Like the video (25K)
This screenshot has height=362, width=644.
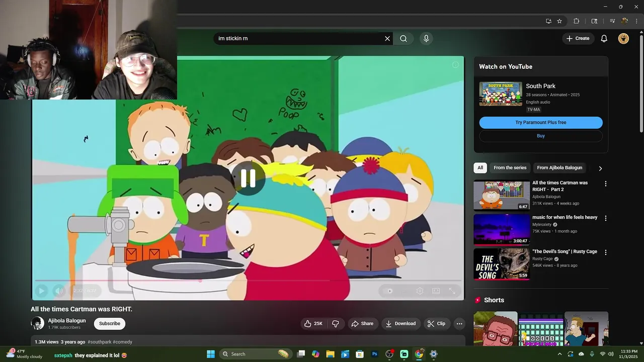coord(313,324)
